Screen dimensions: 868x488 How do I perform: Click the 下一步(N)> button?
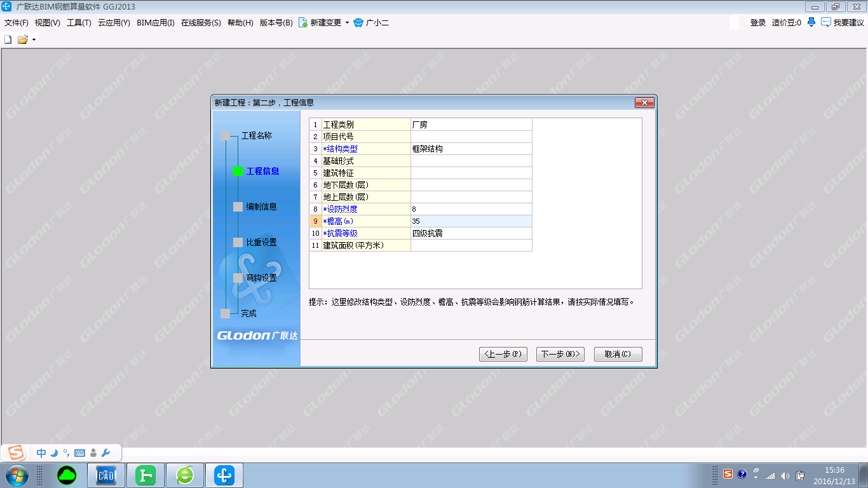[560, 354]
